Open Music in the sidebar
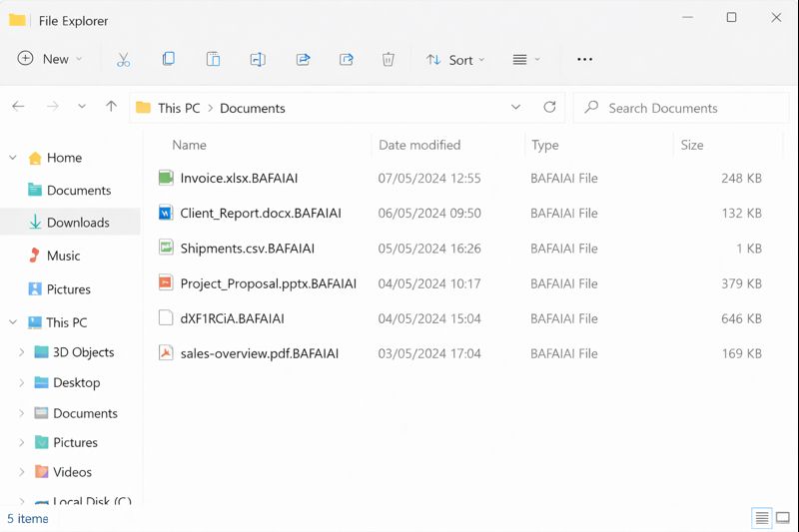Image resolution: width=799 pixels, height=532 pixels. tap(63, 256)
